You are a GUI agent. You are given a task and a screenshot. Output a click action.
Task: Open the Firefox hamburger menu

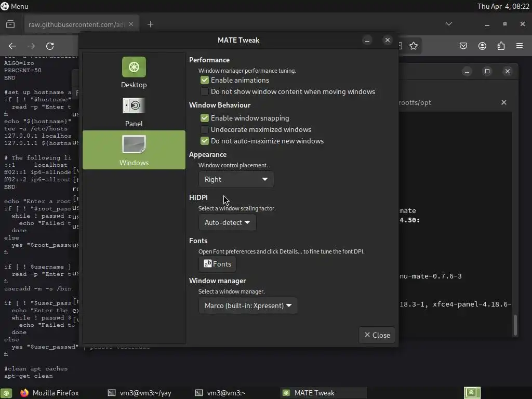click(x=520, y=46)
